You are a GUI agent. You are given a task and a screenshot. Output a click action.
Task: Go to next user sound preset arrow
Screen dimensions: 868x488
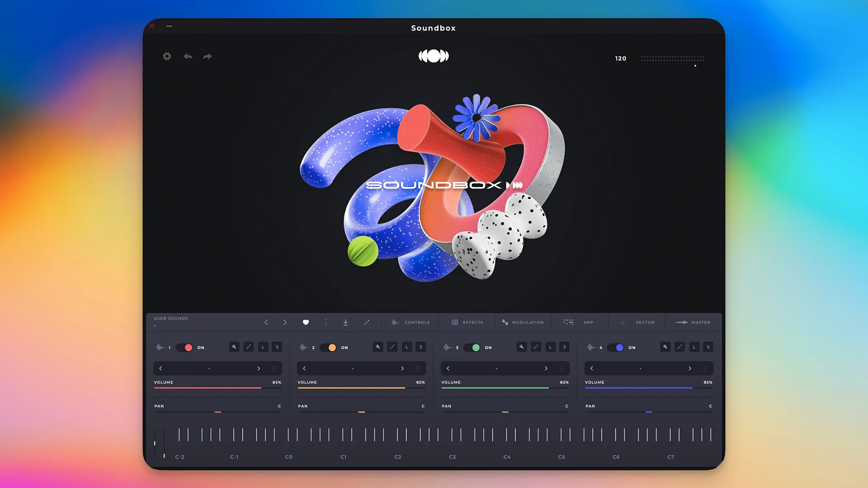(285, 322)
